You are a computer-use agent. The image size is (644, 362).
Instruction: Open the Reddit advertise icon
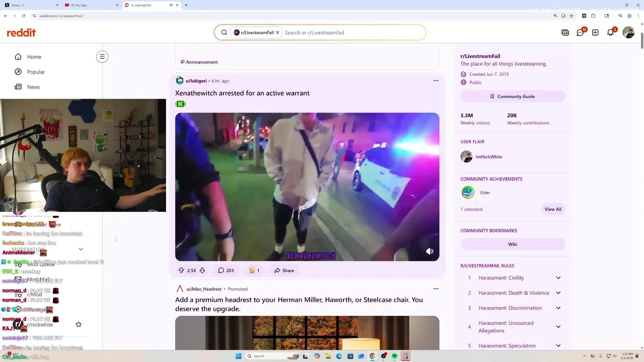[x=565, y=33]
